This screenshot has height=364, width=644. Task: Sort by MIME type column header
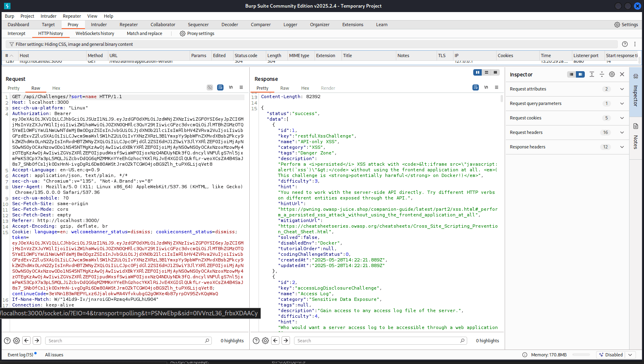pos(301,56)
